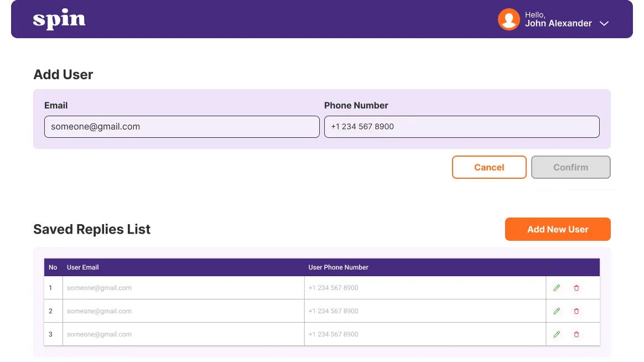This screenshot has height=362, width=644.
Task: Click the No column header
Action: point(53,267)
